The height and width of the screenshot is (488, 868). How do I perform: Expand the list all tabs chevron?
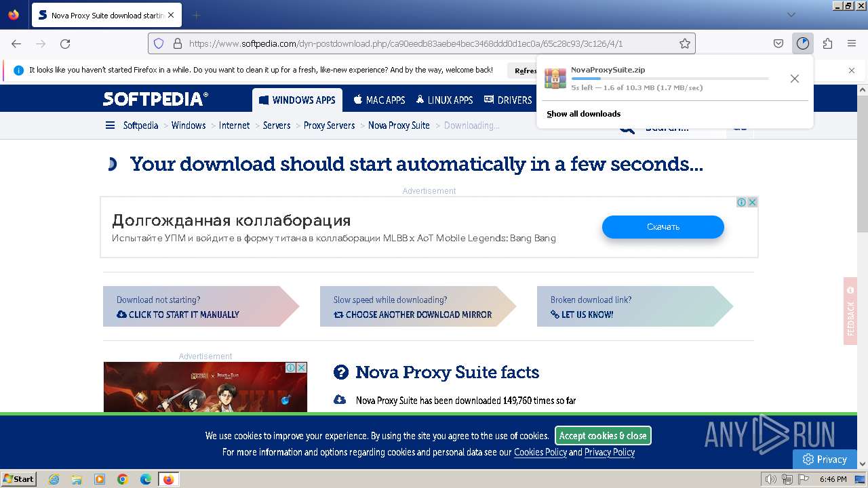pos(791,15)
